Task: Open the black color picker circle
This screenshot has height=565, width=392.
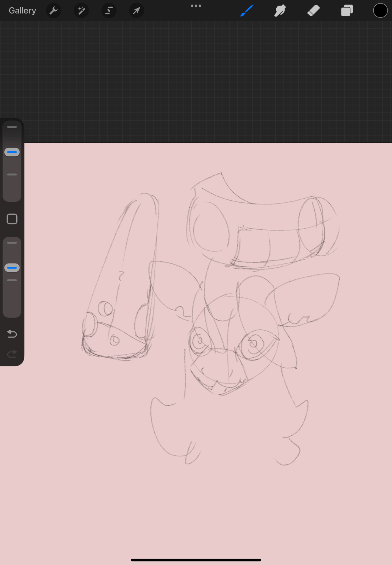Action: (x=380, y=11)
